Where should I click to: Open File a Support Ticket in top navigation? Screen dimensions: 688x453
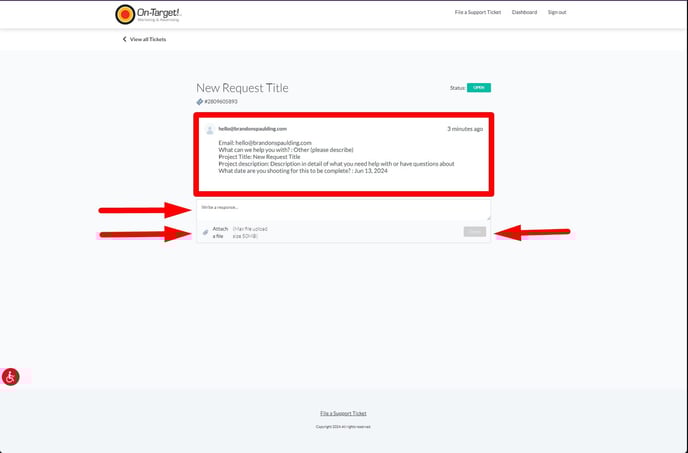tap(478, 12)
